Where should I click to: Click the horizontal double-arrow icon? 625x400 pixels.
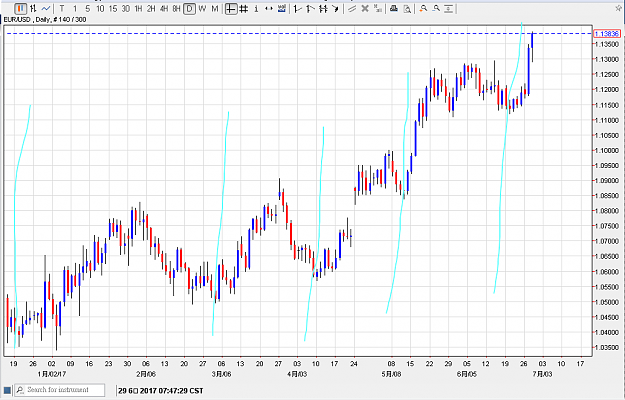click(x=269, y=8)
